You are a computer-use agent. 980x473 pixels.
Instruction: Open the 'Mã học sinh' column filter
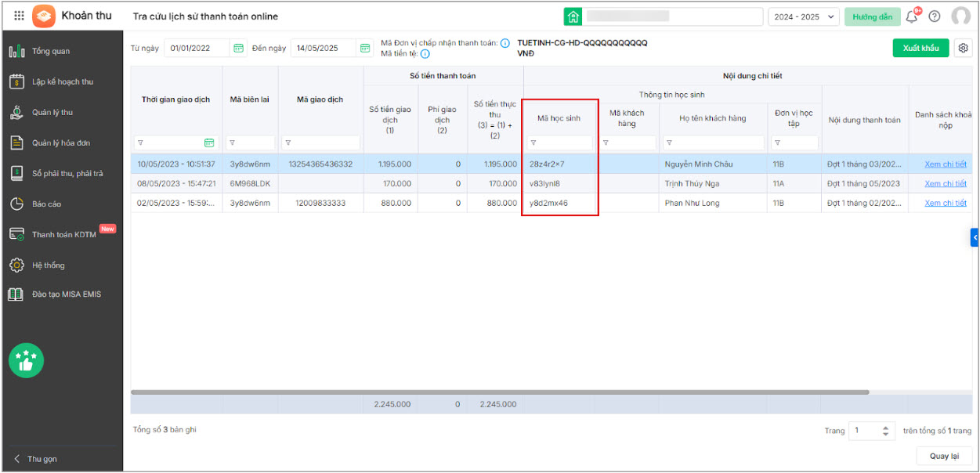coord(534,143)
